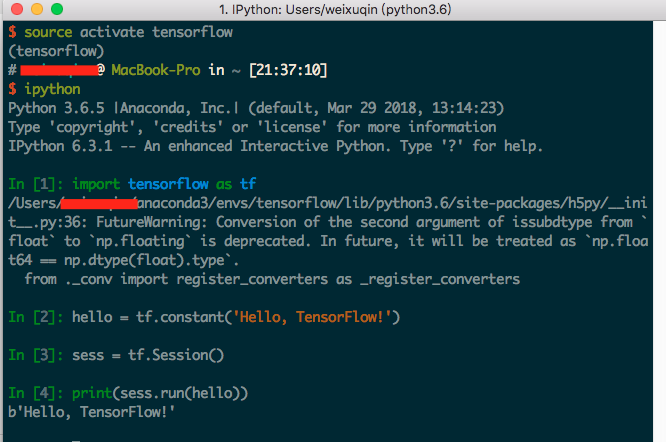Maximize terminal using green button
Screen dimensions: 666x442
[57, 9]
